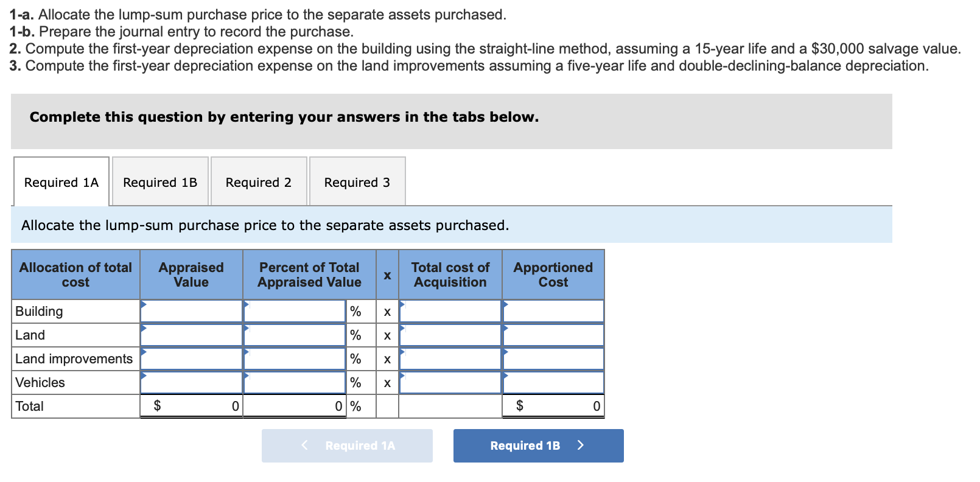Click the Vehicles appraised value field

coord(192,382)
